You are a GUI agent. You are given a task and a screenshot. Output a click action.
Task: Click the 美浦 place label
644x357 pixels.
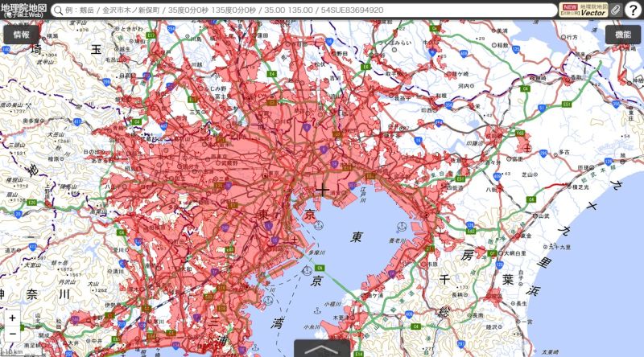tap(502, 31)
